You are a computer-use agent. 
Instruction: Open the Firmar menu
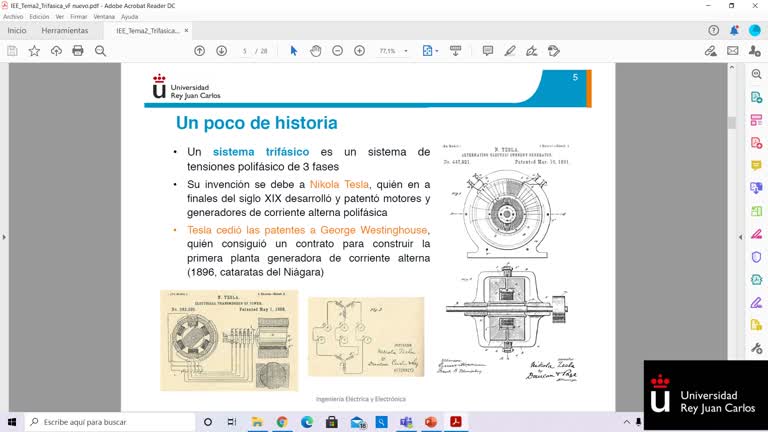(x=78, y=17)
